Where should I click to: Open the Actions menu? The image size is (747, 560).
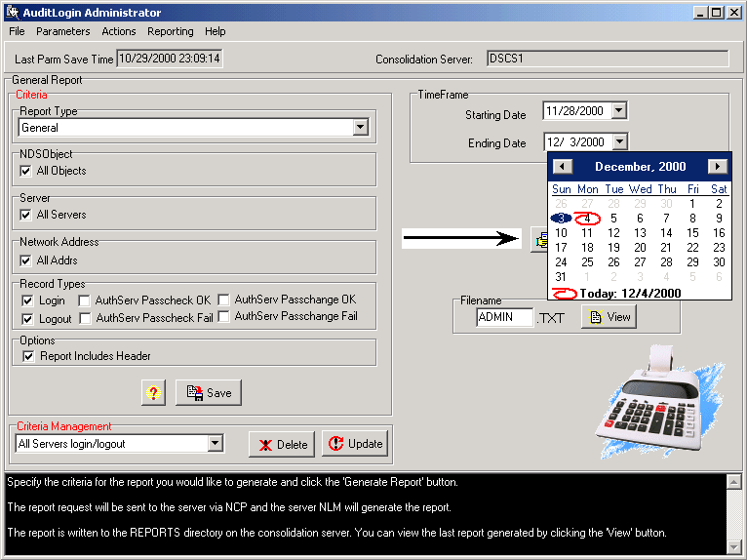119,31
